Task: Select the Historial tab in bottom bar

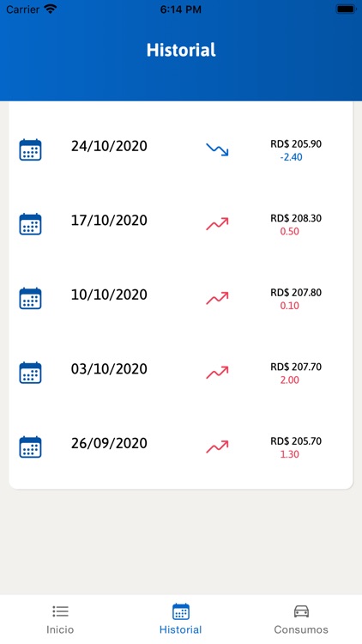Action: [181, 619]
